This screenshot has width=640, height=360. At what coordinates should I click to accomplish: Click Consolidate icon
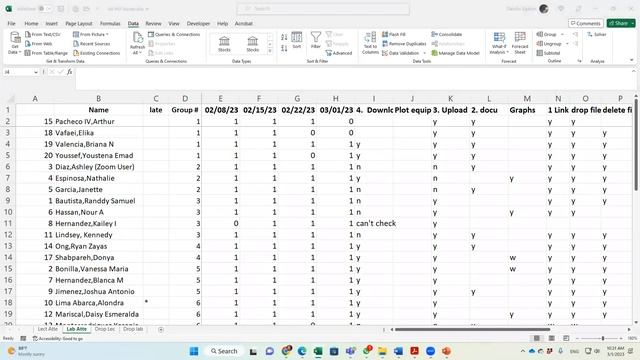tap(434, 34)
